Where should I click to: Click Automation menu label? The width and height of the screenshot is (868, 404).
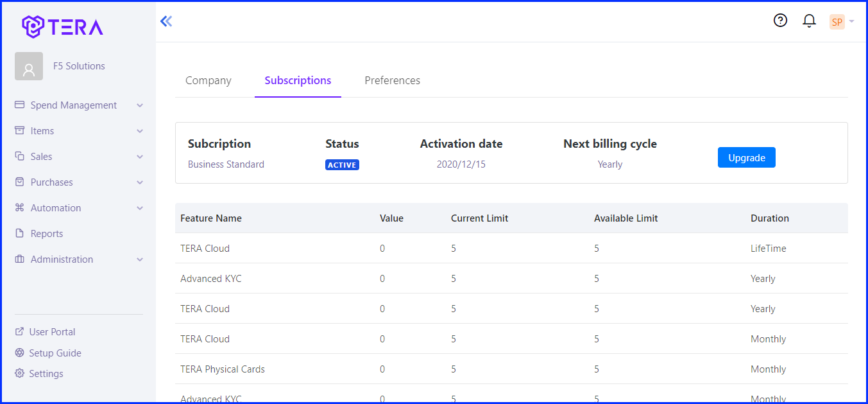pyautogui.click(x=56, y=208)
